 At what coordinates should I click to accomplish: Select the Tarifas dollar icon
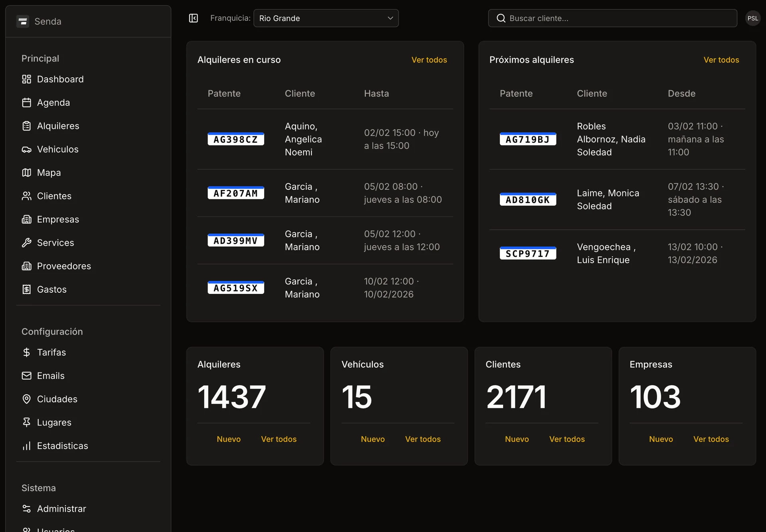tap(27, 352)
